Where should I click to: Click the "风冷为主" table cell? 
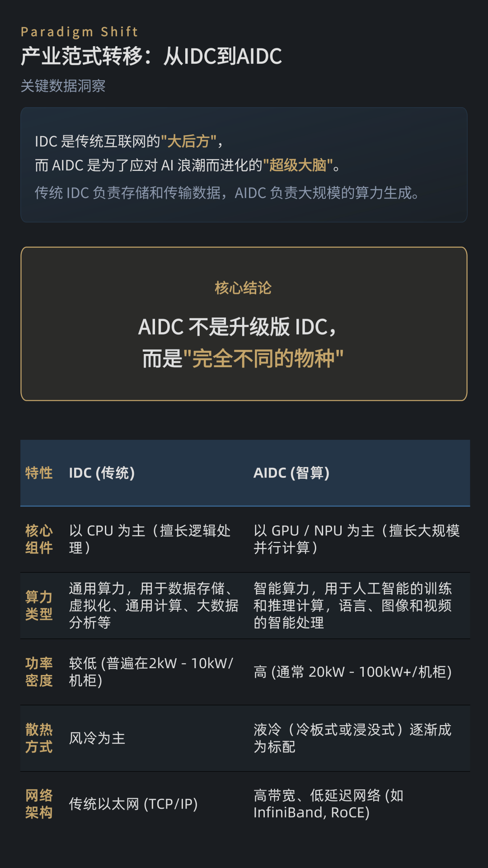(x=97, y=739)
